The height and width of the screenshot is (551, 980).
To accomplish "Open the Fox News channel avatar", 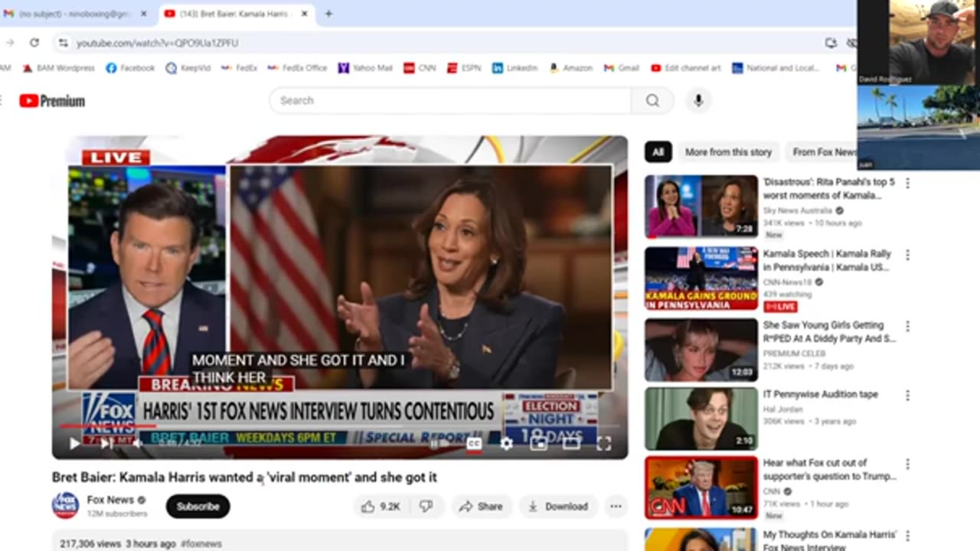I will pyautogui.click(x=65, y=506).
